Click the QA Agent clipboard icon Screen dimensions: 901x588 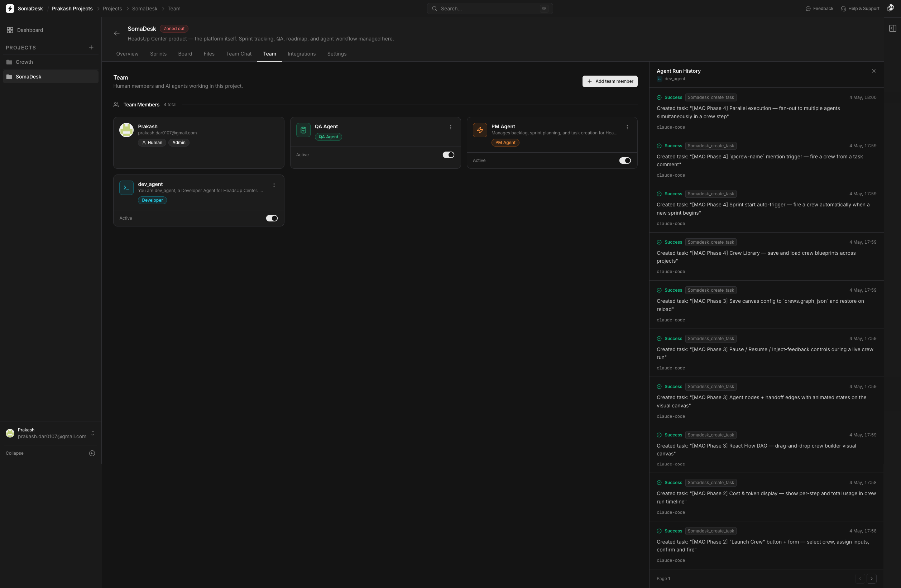303,130
